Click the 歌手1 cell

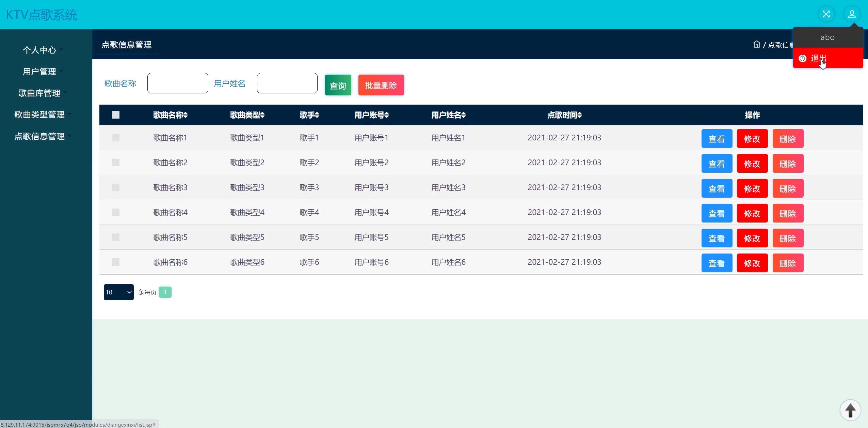pyautogui.click(x=309, y=138)
